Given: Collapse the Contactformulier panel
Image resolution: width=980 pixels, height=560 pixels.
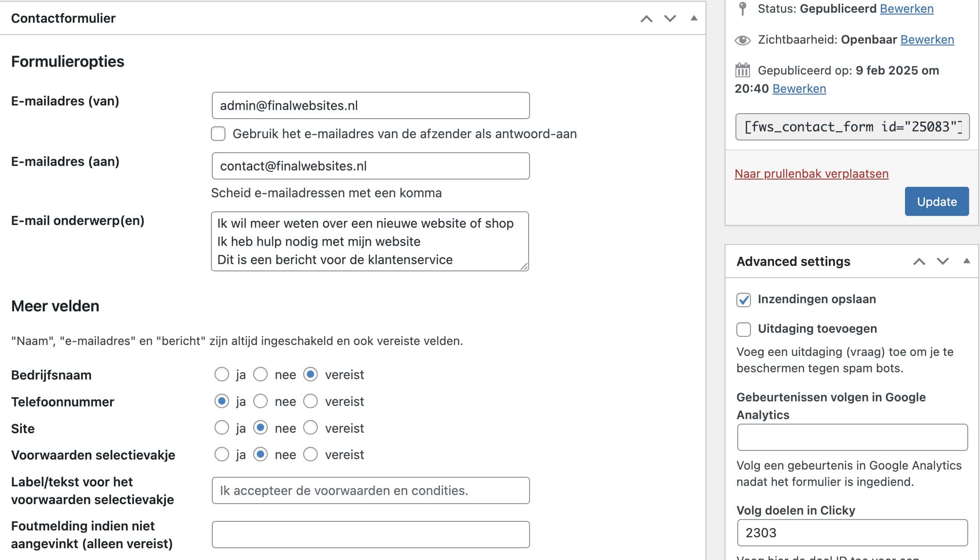Looking at the screenshot, I should pyautogui.click(x=694, y=18).
